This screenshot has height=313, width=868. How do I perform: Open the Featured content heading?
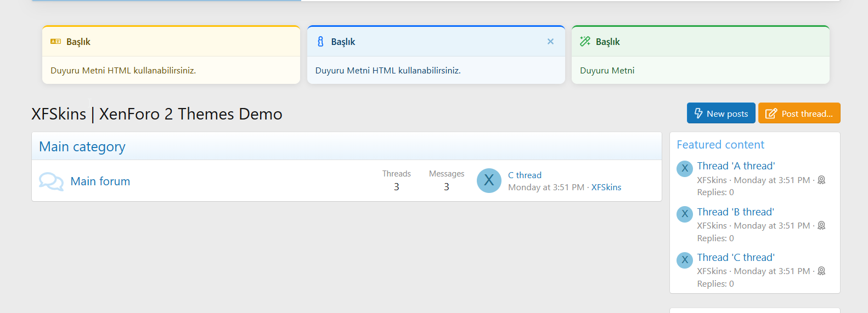pos(720,145)
